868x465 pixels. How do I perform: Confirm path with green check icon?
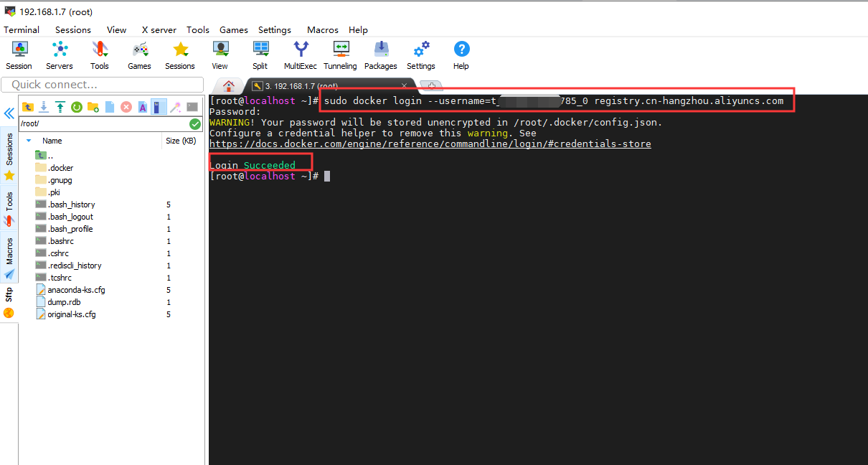pos(194,124)
